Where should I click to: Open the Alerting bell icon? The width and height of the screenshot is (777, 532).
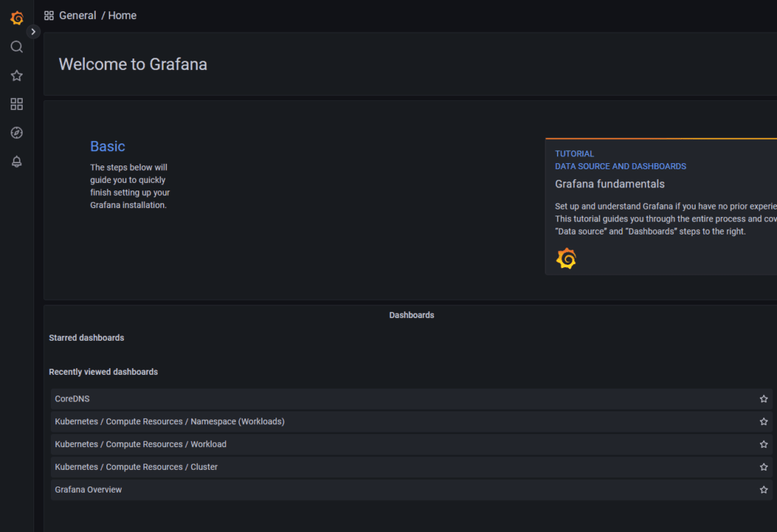17,162
